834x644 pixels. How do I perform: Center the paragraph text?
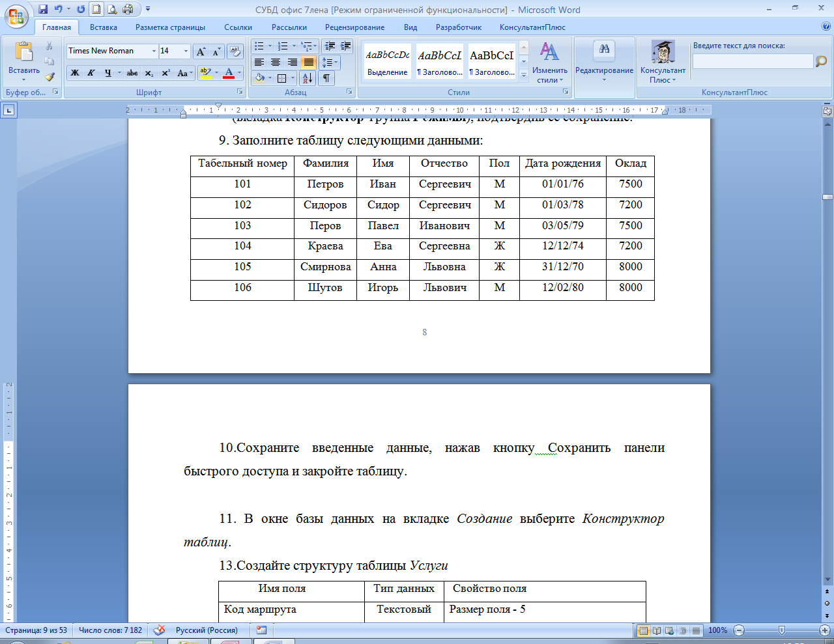276,63
